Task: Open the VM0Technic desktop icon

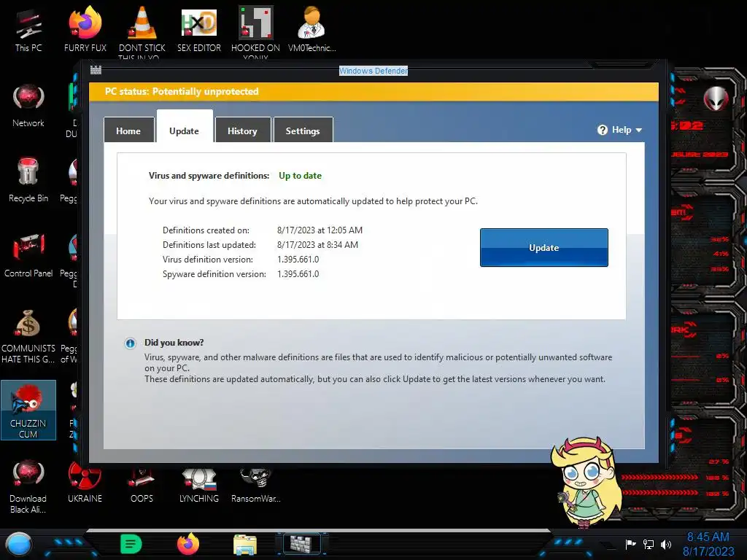Action: click(311, 29)
